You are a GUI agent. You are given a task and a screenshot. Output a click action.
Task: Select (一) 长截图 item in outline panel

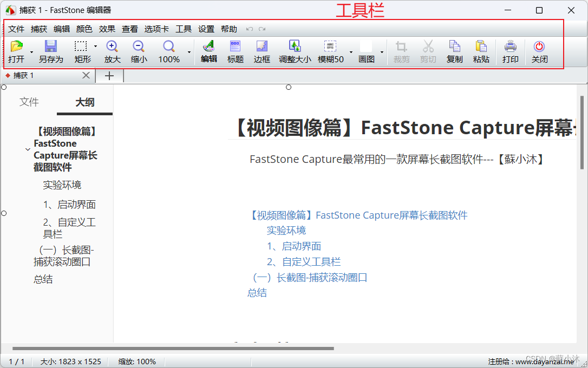[x=64, y=255]
